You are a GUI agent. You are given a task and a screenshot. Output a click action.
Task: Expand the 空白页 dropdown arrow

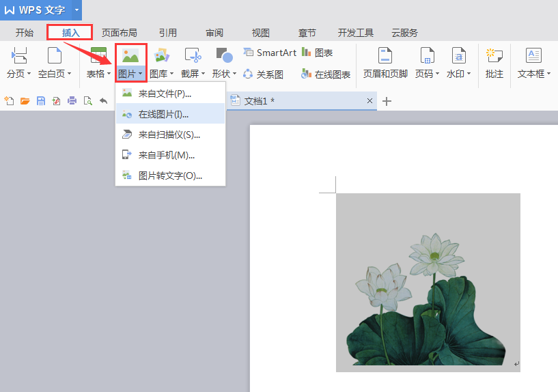(x=69, y=74)
